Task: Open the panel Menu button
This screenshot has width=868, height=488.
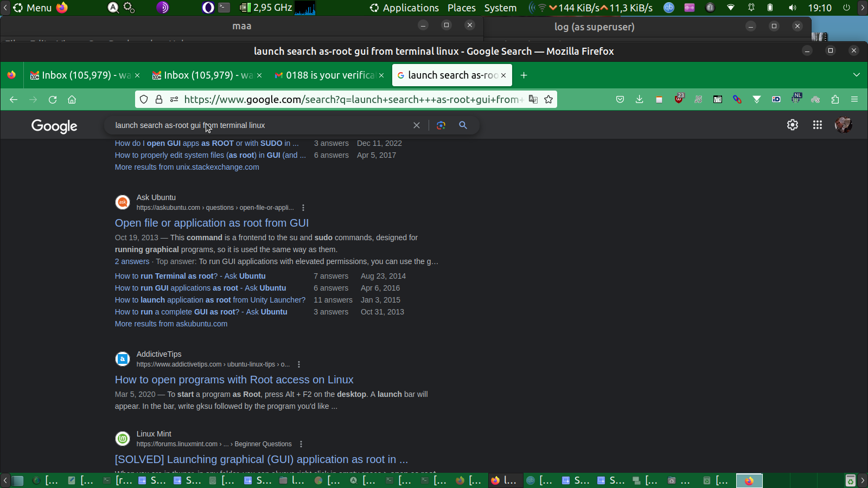Action: (33, 8)
